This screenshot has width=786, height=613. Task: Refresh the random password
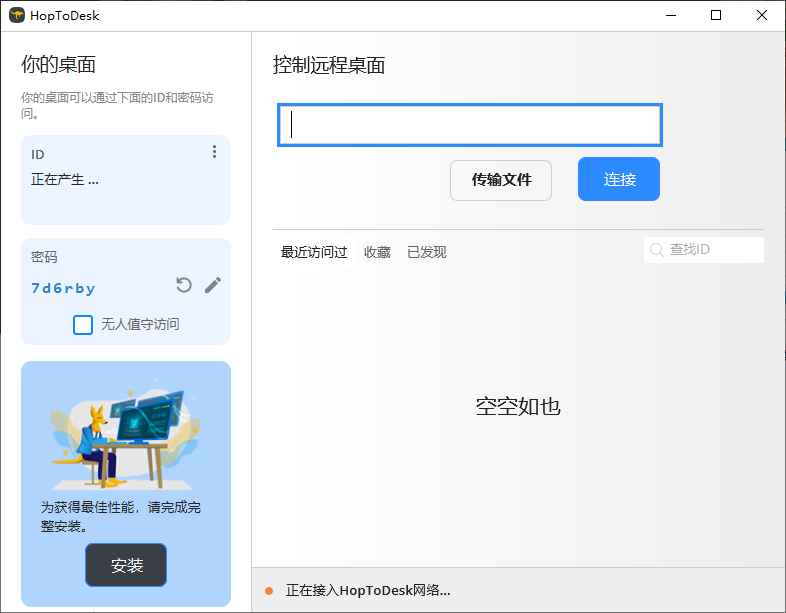[184, 286]
